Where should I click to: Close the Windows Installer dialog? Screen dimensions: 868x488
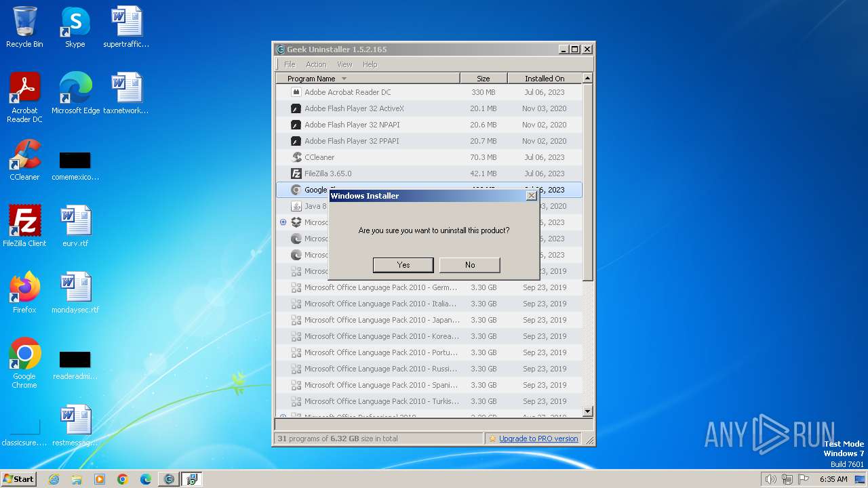[x=532, y=195]
